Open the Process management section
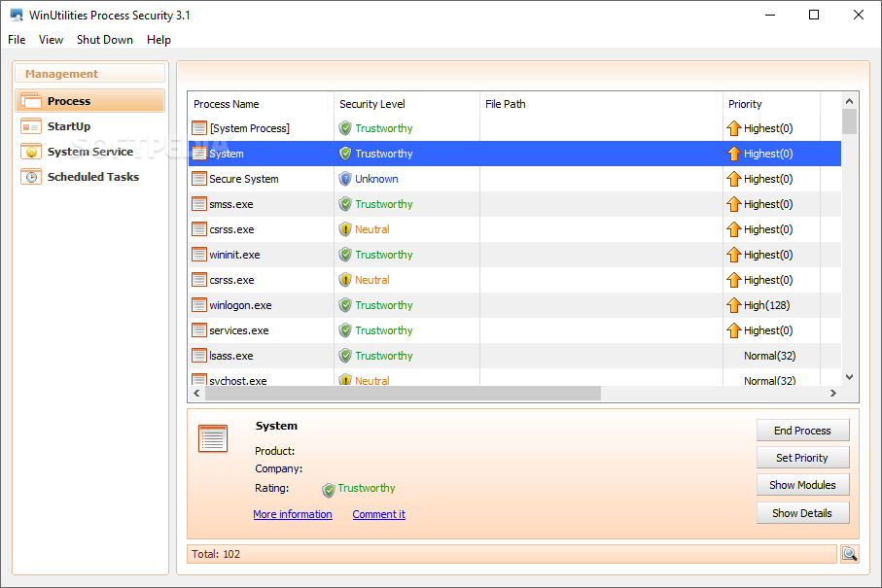882x588 pixels. pyautogui.click(x=90, y=101)
